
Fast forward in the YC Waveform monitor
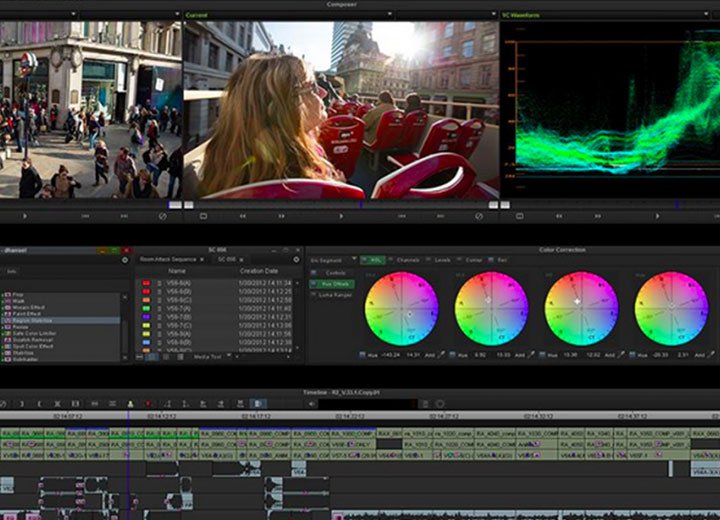point(597,216)
